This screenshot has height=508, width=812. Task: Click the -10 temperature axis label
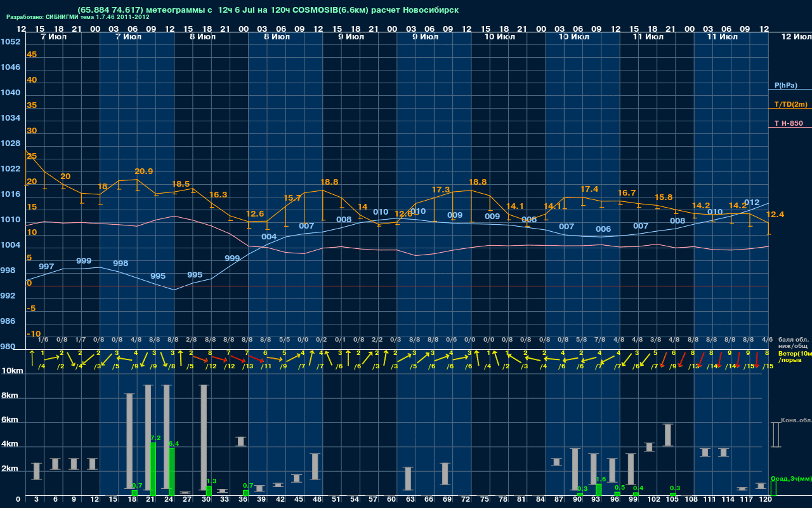pyautogui.click(x=34, y=334)
